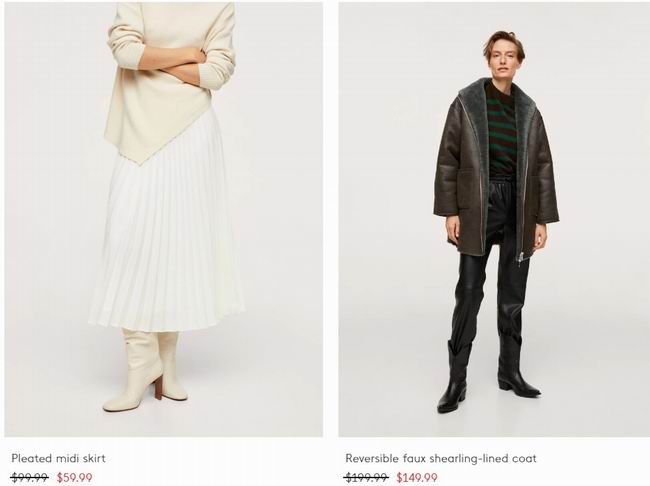Click the 'Reversible faux shearling-lined coat' title link

441,458
